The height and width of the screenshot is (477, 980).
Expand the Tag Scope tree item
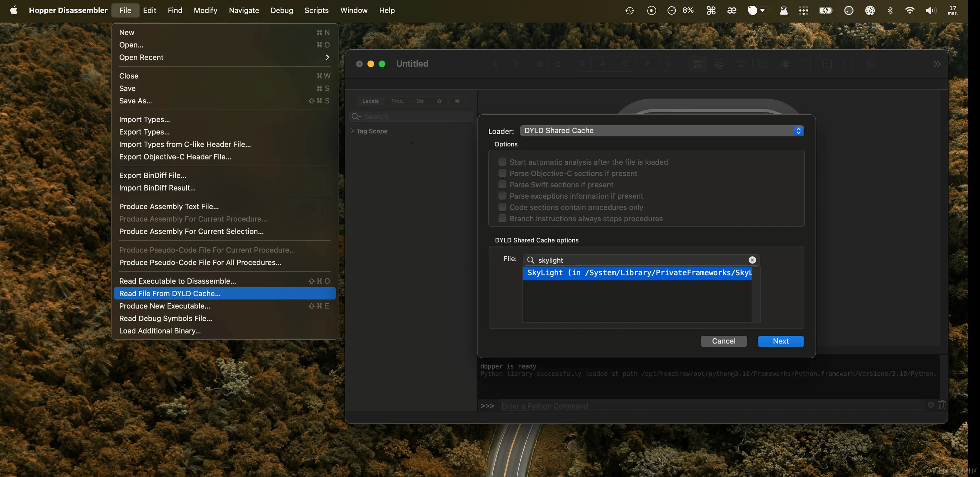click(352, 131)
